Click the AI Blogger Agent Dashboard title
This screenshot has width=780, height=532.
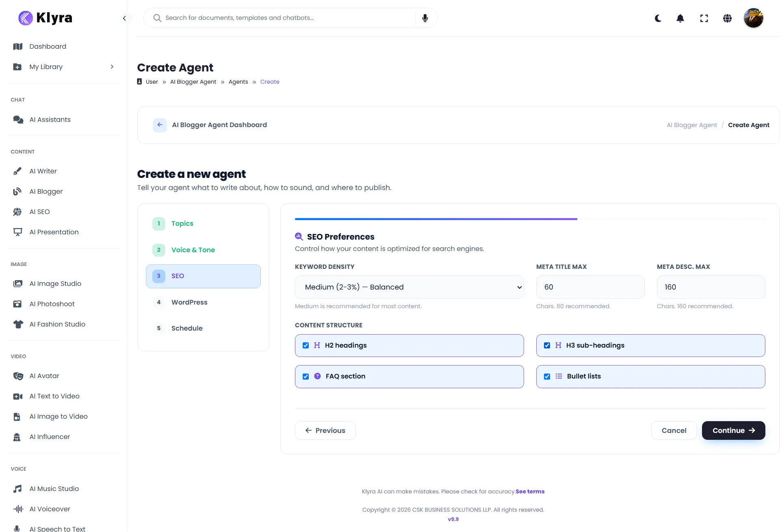(x=219, y=125)
